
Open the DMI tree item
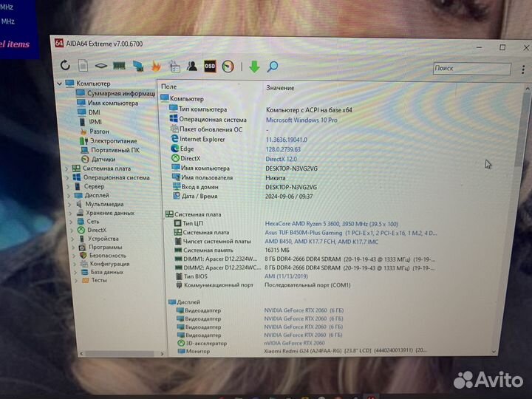pyautogui.click(x=95, y=112)
